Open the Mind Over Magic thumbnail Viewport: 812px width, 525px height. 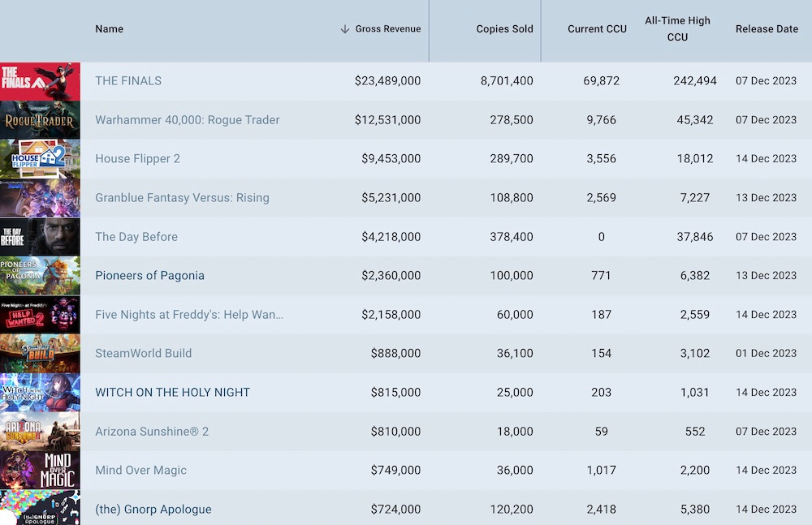pyautogui.click(x=40, y=470)
